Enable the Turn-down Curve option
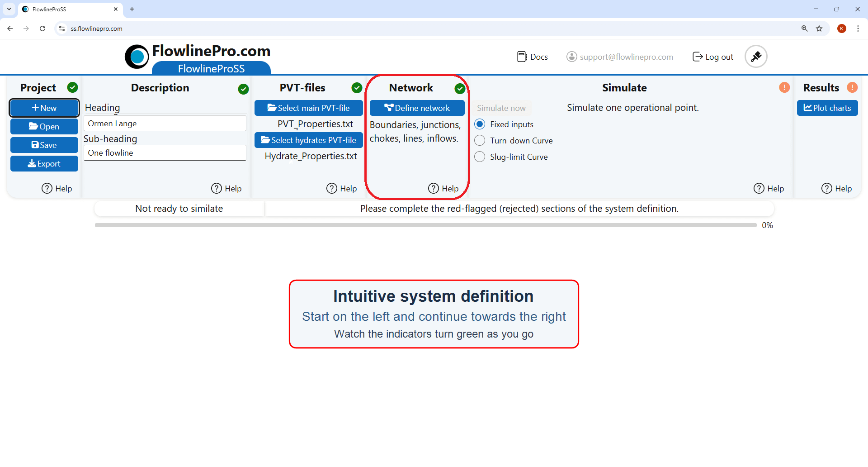Screen dimensions: 868x467 [480, 140]
